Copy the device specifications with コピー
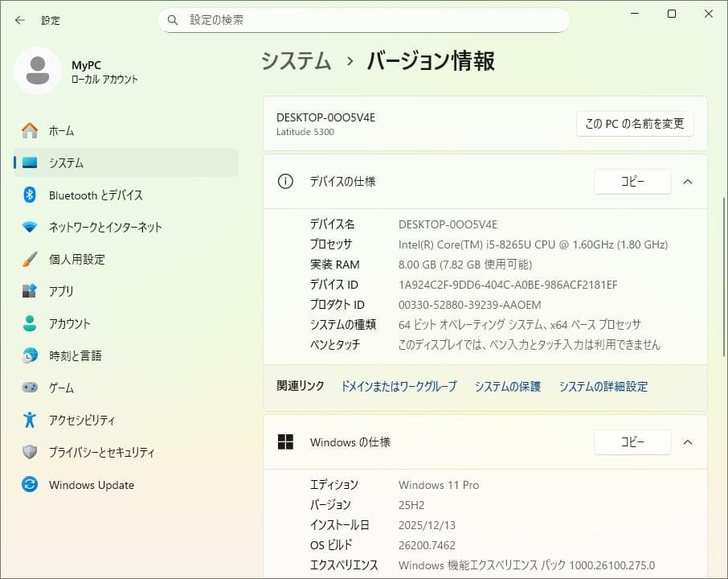 pos(632,182)
